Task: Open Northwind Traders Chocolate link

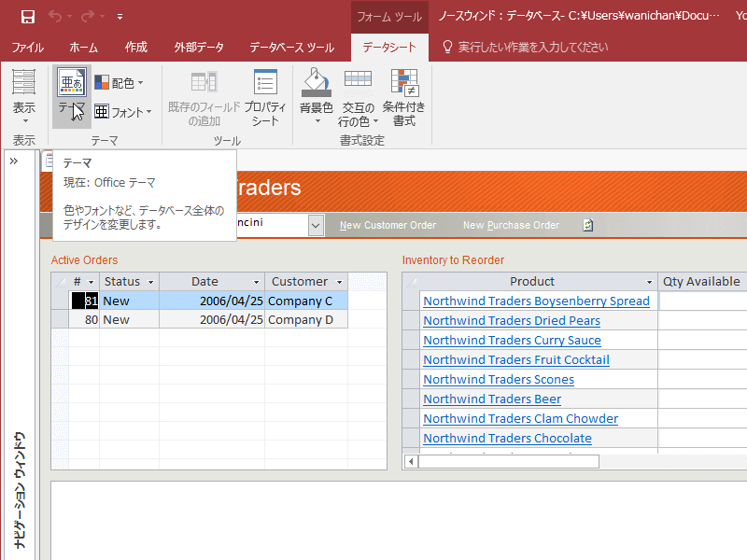Action: (507, 438)
